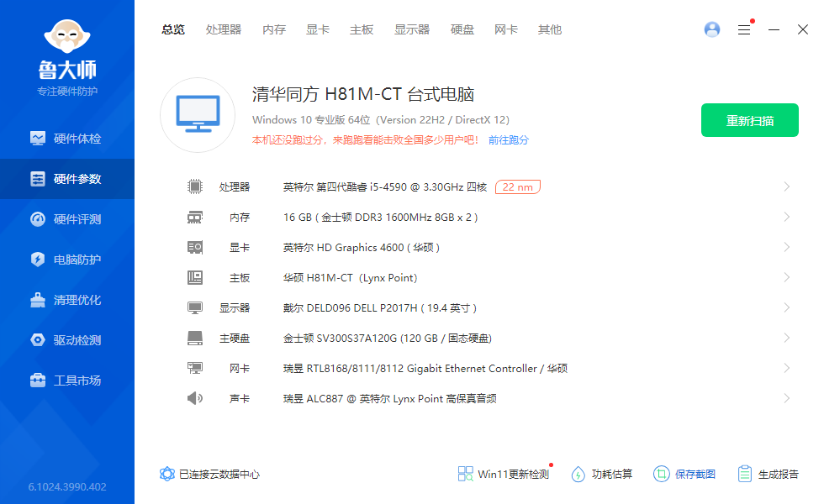Click 保存截图 to save a screenshot
Screen dimensions: 824x504
coord(684,474)
